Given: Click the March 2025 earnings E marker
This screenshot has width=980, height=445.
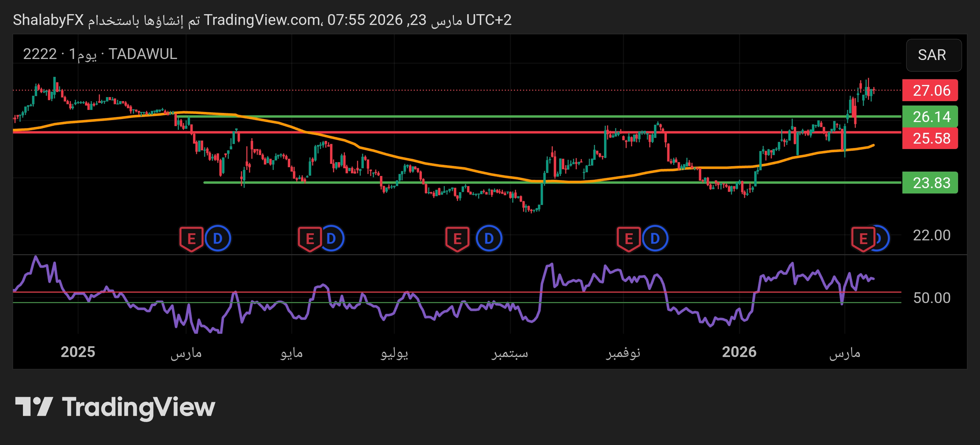Looking at the screenshot, I should (x=191, y=239).
